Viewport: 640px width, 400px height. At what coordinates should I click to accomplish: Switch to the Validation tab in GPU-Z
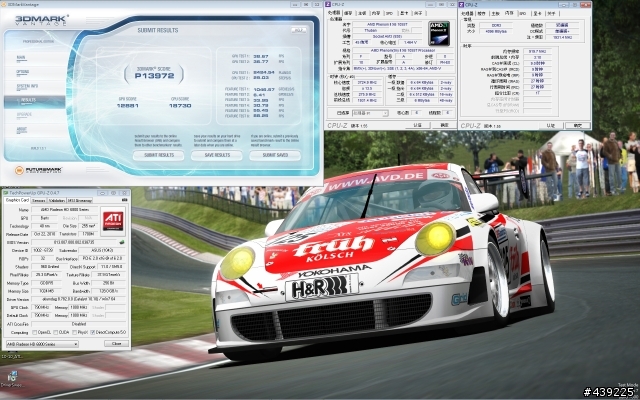click(x=56, y=200)
